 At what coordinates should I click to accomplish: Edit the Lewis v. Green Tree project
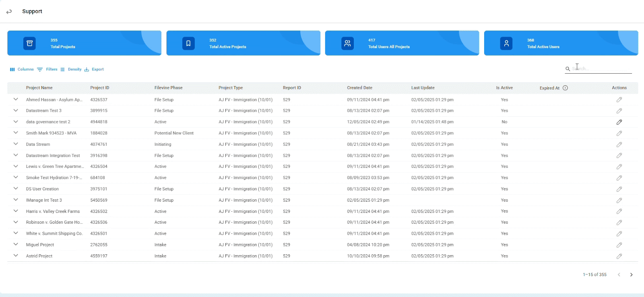click(x=619, y=167)
